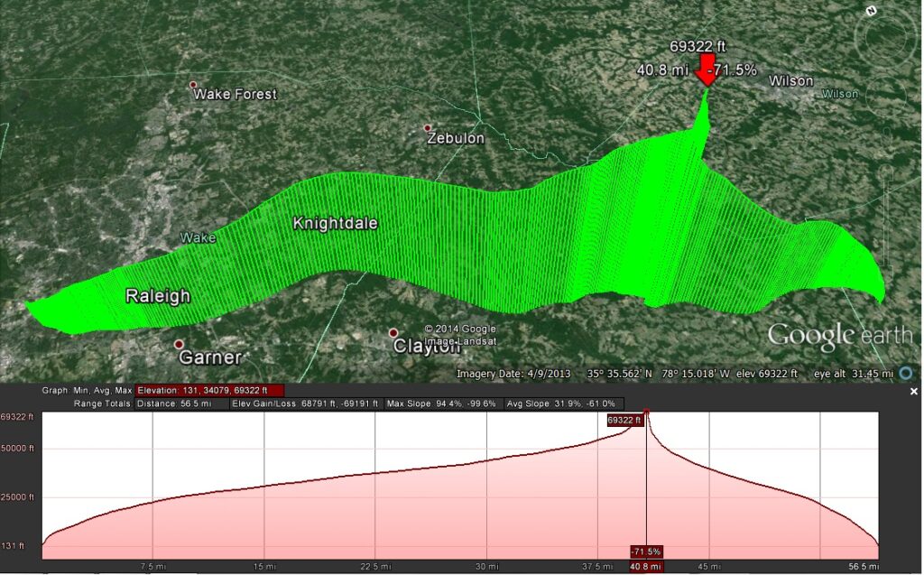The height and width of the screenshot is (575, 924).
Task: Click the Elev Gain/Loss statistic
Action: (303, 403)
